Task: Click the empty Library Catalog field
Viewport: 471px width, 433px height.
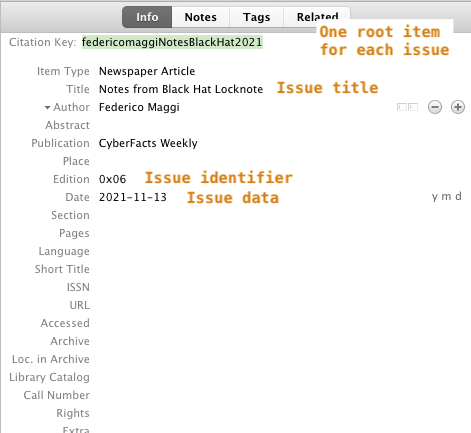Action: [280, 377]
